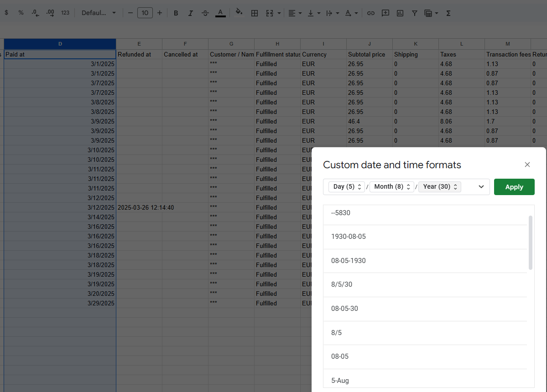Expand merge cells options arrow
547x392 pixels.
point(279,13)
